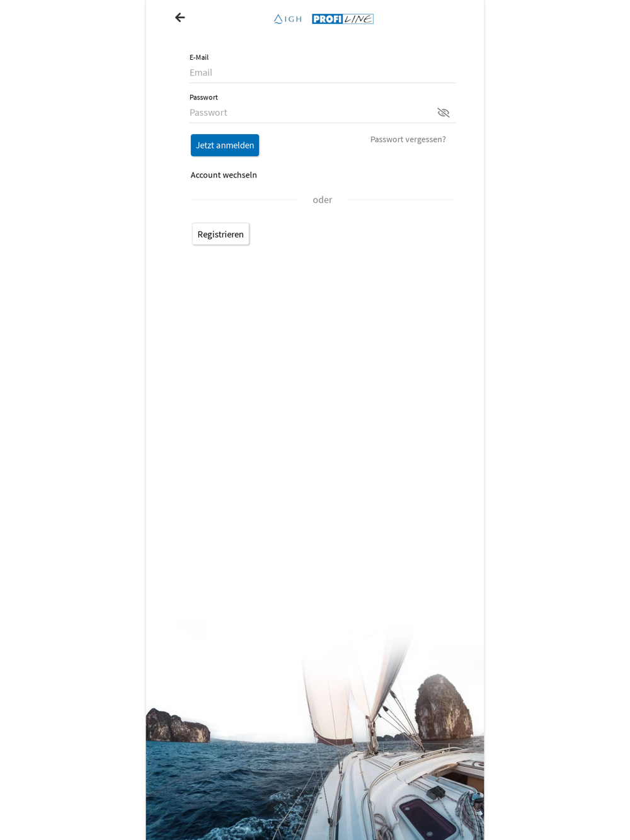630x840 pixels.
Task: Click the IGH triangle emblem
Action: point(278,19)
